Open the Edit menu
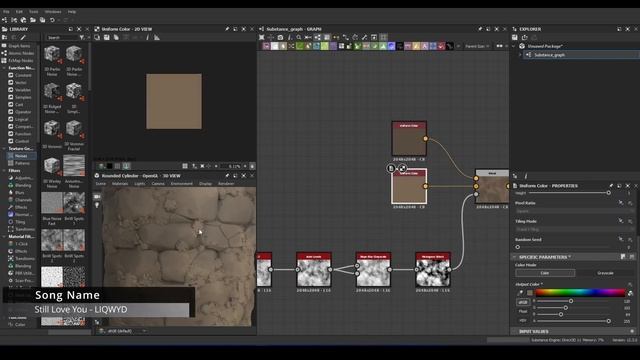 pos(19,12)
